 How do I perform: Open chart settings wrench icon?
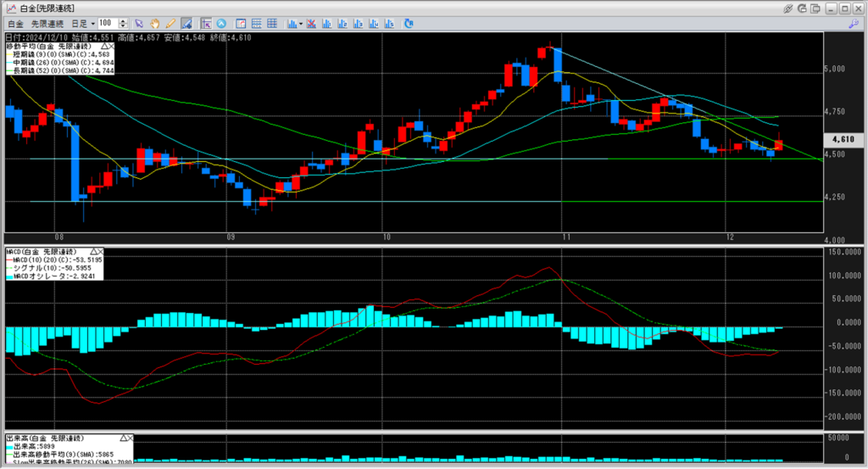pyautogui.click(x=853, y=23)
